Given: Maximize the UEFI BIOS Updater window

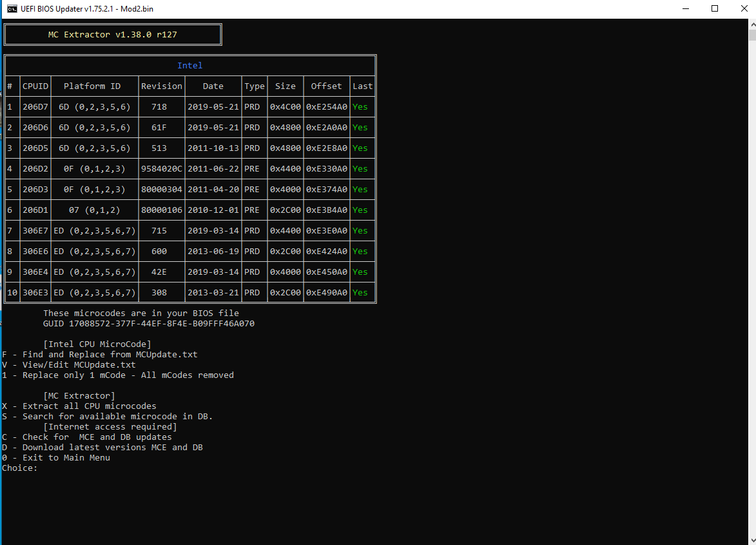Looking at the screenshot, I should pos(715,8).
